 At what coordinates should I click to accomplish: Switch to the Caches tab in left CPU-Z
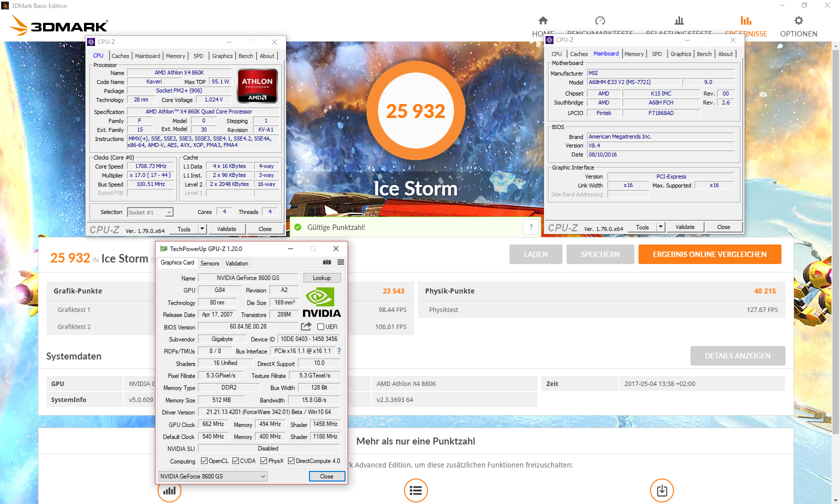[x=120, y=56]
